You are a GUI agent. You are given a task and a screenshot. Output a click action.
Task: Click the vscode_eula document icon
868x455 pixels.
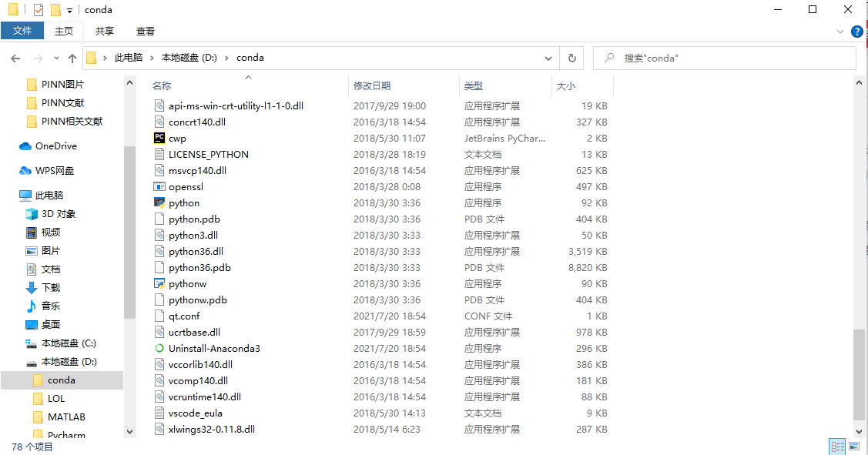coord(159,413)
